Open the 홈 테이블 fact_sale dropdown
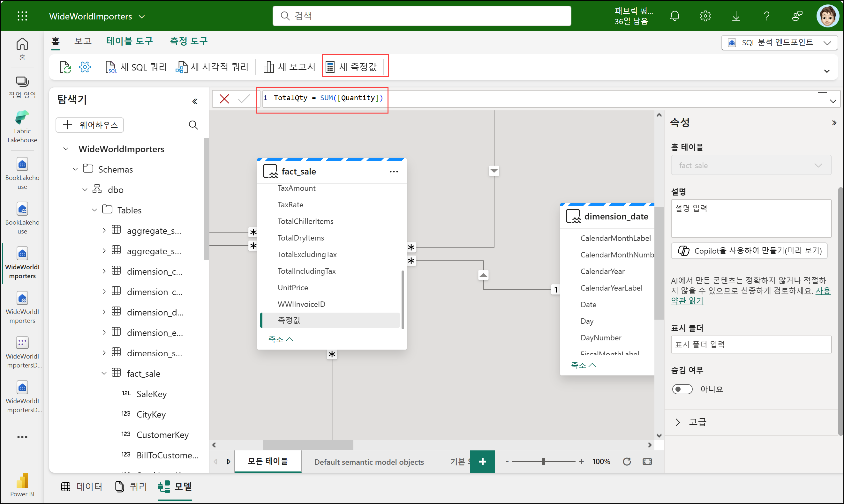The image size is (844, 504). [751, 166]
